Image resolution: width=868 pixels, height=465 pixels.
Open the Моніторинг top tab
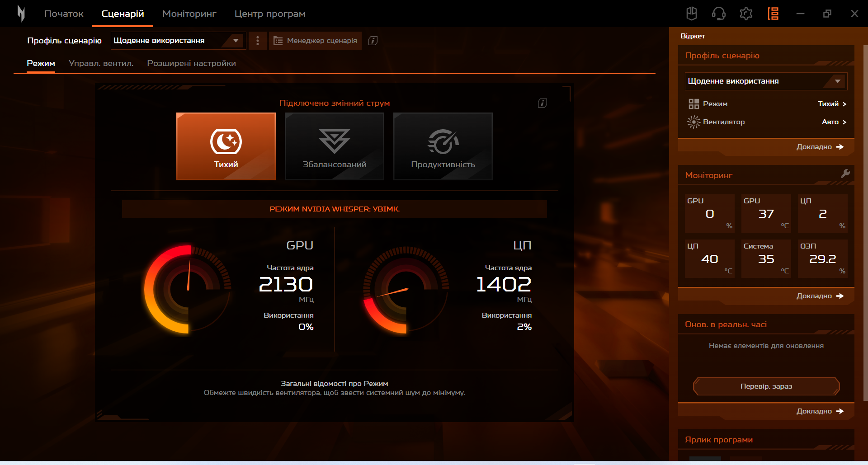(189, 14)
